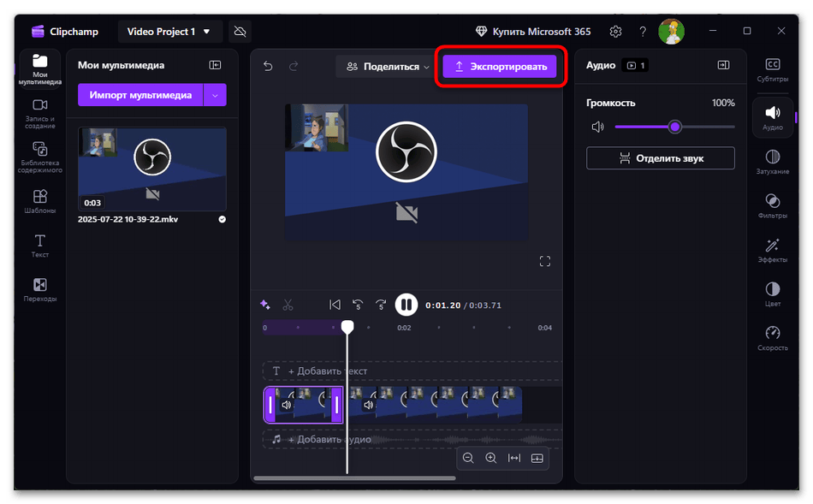This screenshot has height=504, width=813.
Task: Open the Share dropdown button
Action: coord(388,67)
